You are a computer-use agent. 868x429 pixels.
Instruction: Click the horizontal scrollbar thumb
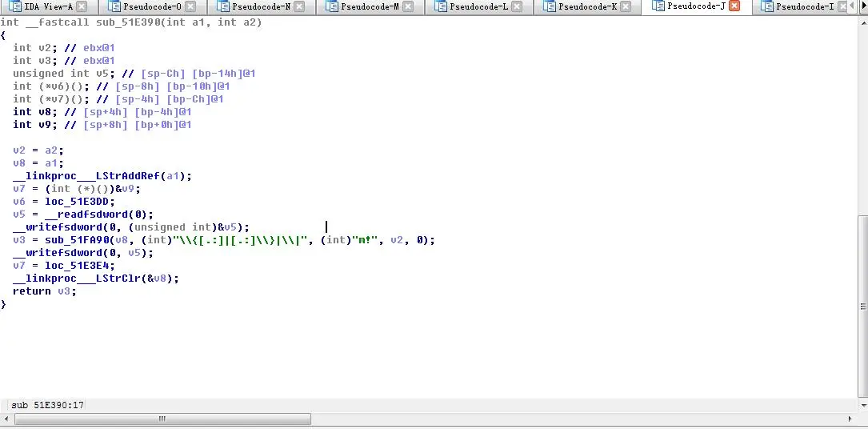pos(162,419)
